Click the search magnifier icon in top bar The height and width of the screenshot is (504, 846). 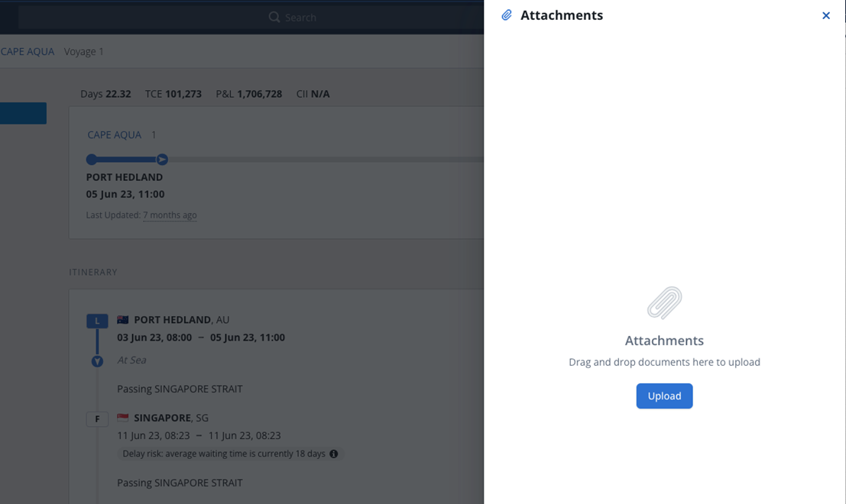pyautogui.click(x=274, y=17)
